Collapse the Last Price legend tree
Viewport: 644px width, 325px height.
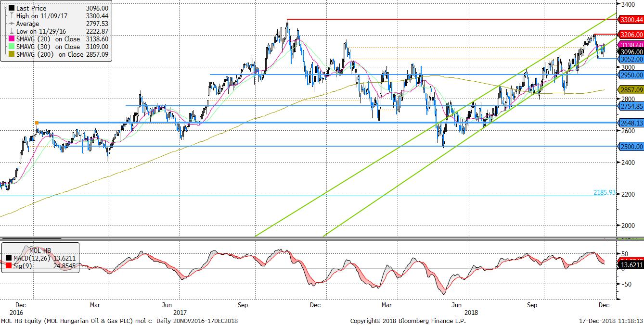[5, 8]
